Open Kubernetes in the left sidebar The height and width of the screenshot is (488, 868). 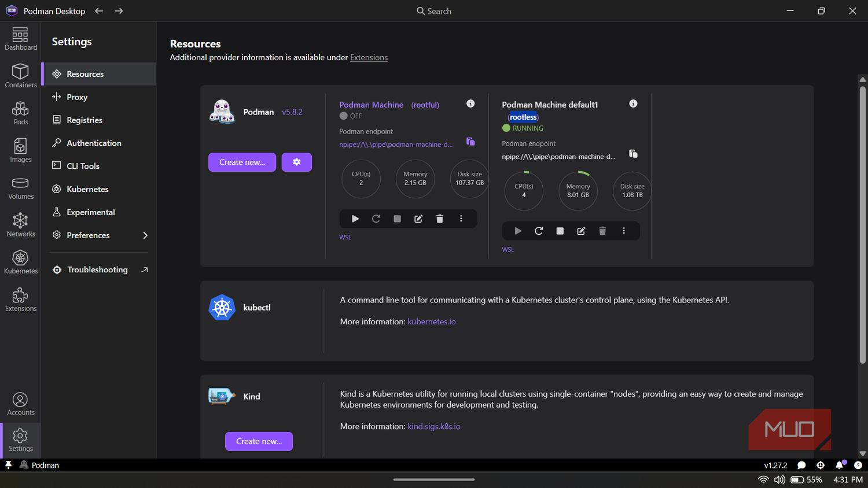[20, 262]
